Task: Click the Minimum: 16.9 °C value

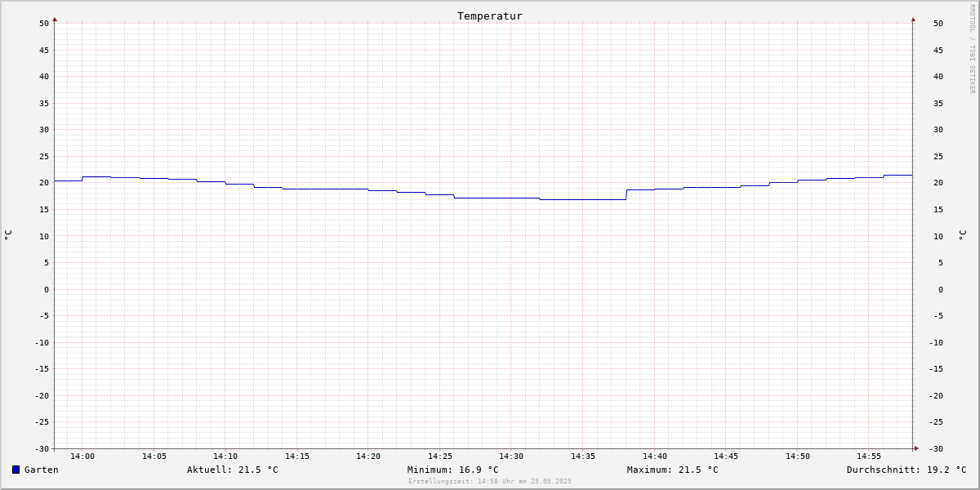Action: tap(453, 470)
